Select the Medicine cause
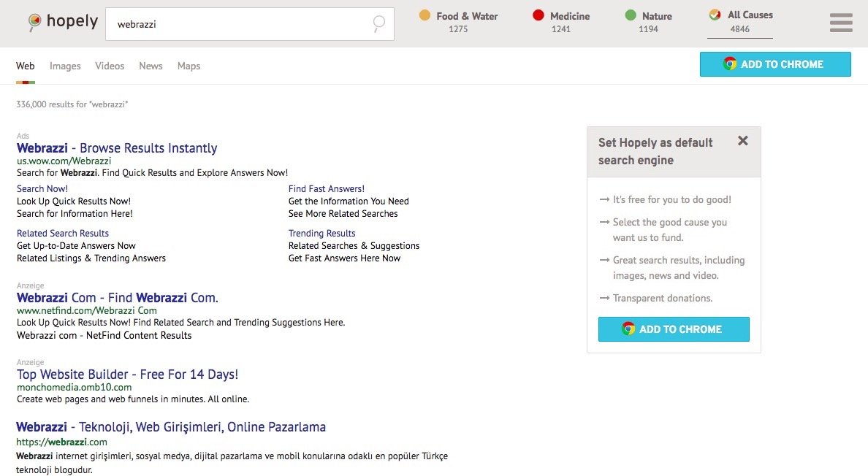Screen dimensions: 868x476 click(x=560, y=22)
